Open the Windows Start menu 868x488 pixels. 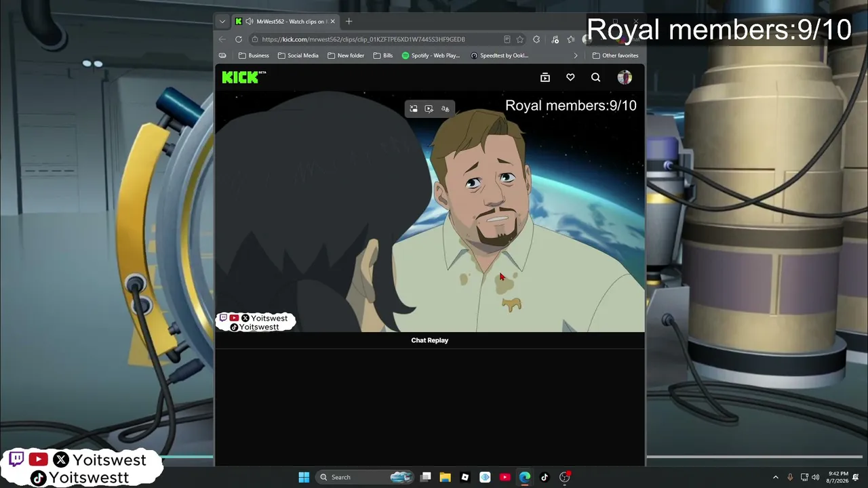pyautogui.click(x=304, y=477)
